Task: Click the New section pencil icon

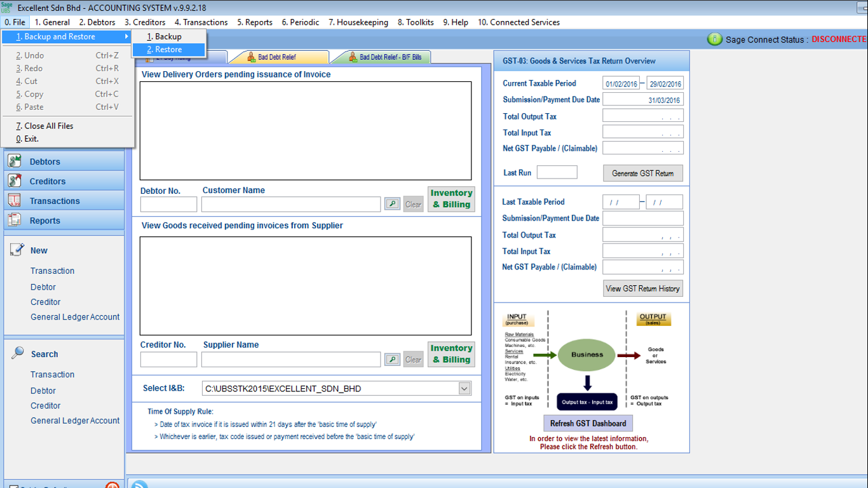Action: click(17, 250)
